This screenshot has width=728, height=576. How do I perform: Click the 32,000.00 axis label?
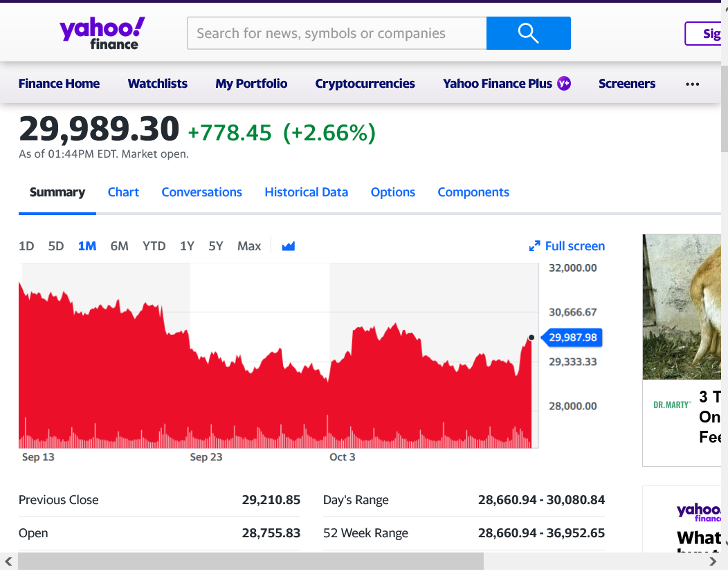[572, 268]
